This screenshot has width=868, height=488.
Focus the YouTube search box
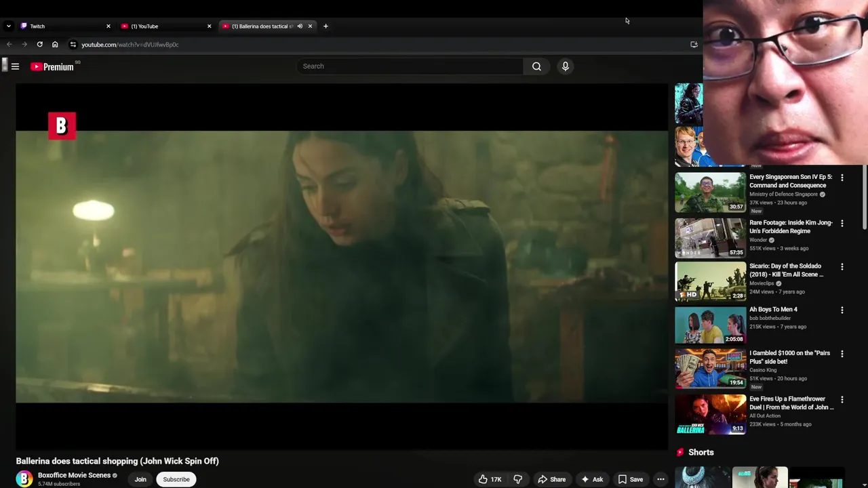coord(410,66)
